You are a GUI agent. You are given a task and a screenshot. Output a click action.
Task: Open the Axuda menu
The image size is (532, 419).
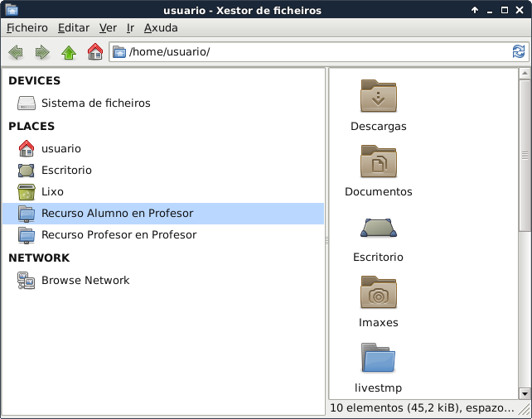[161, 27]
